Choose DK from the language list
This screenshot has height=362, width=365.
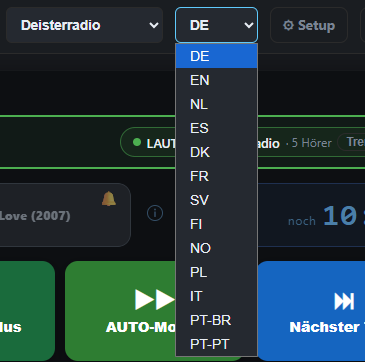tap(216, 152)
